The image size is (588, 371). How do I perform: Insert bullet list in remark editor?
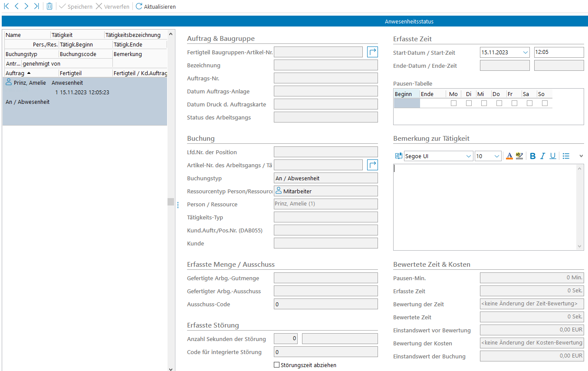coord(566,156)
